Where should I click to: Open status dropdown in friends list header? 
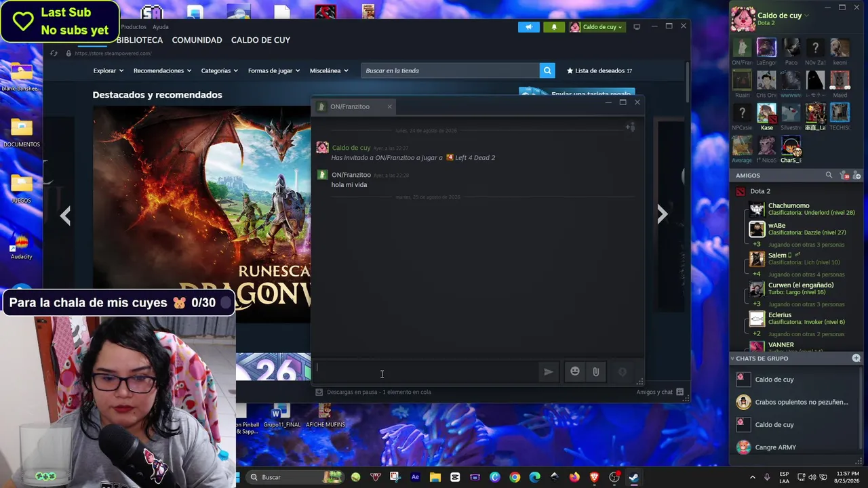[806, 16]
